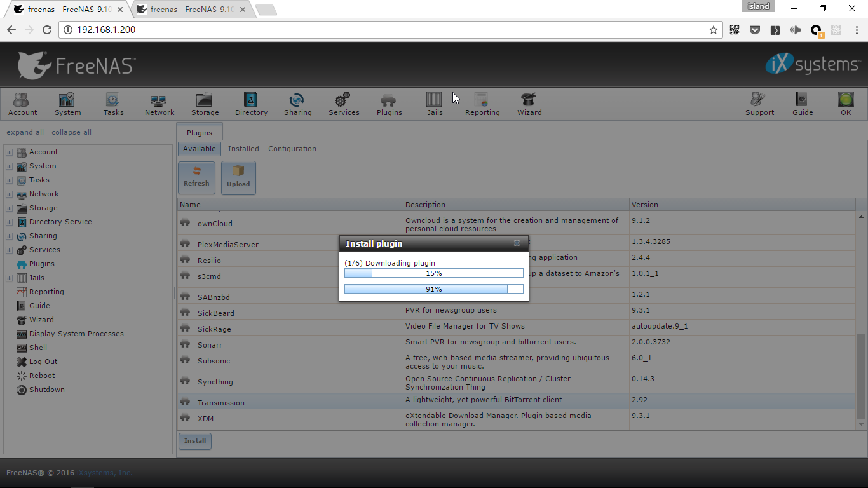Click the collapse all link
The image size is (868, 488).
[71, 132]
